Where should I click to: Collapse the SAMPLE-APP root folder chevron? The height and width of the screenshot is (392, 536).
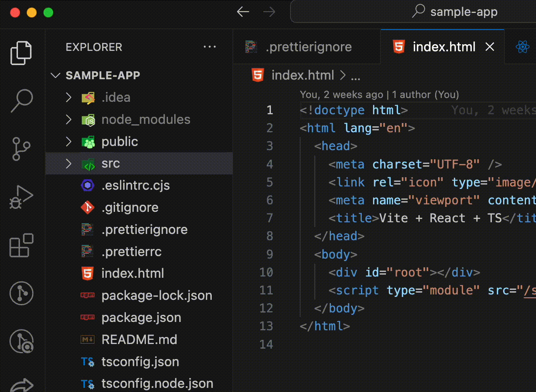[x=55, y=75]
